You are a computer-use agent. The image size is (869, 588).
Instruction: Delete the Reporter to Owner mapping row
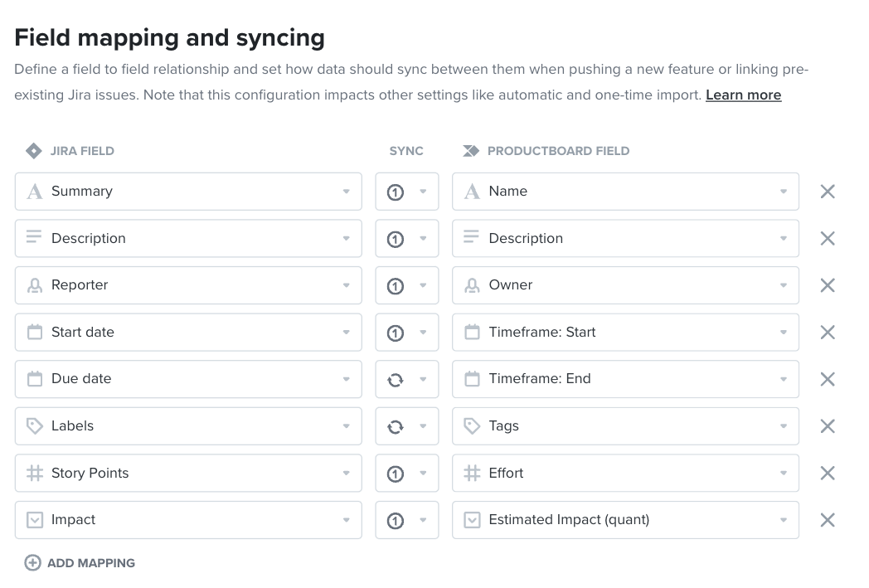(x=828, y=285)
